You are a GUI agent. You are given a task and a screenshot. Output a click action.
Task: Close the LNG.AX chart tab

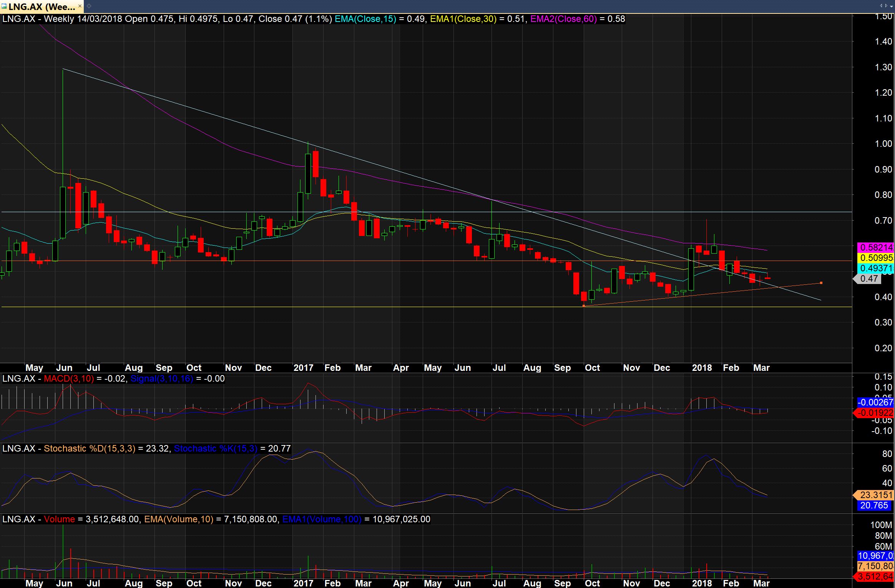click(x=80, y=6)
